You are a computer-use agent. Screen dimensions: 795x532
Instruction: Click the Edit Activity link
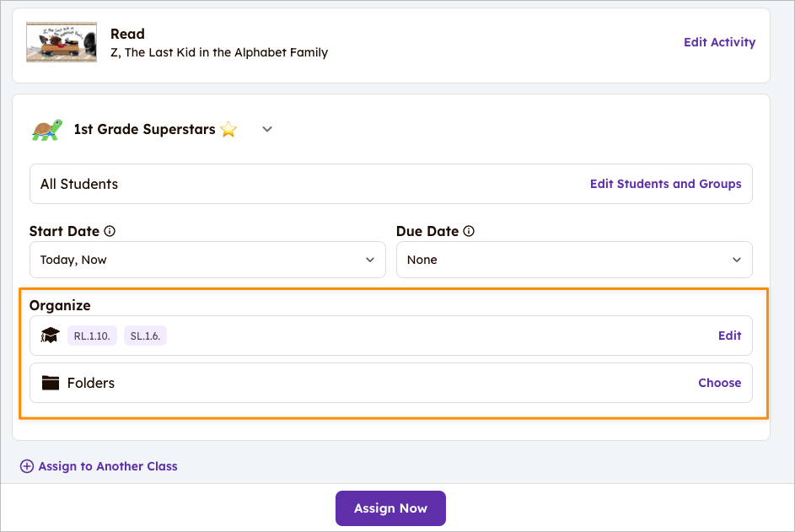pos(719,42)
